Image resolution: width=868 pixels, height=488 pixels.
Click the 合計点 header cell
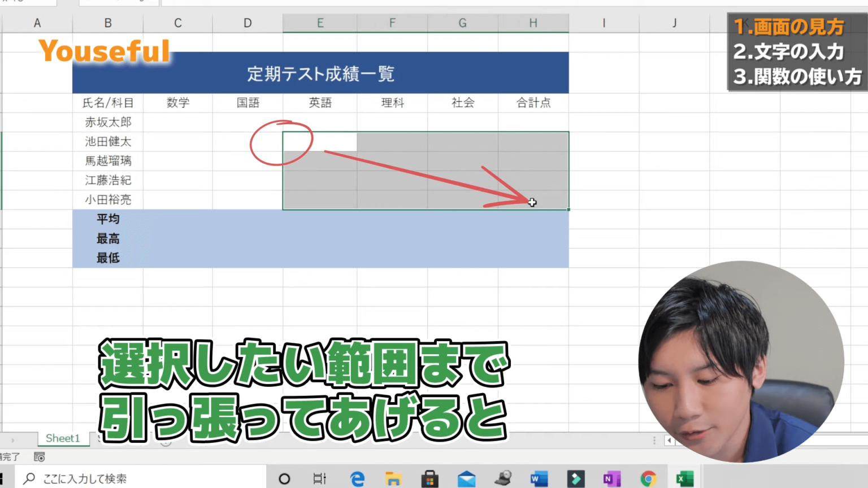click(533, 103)
